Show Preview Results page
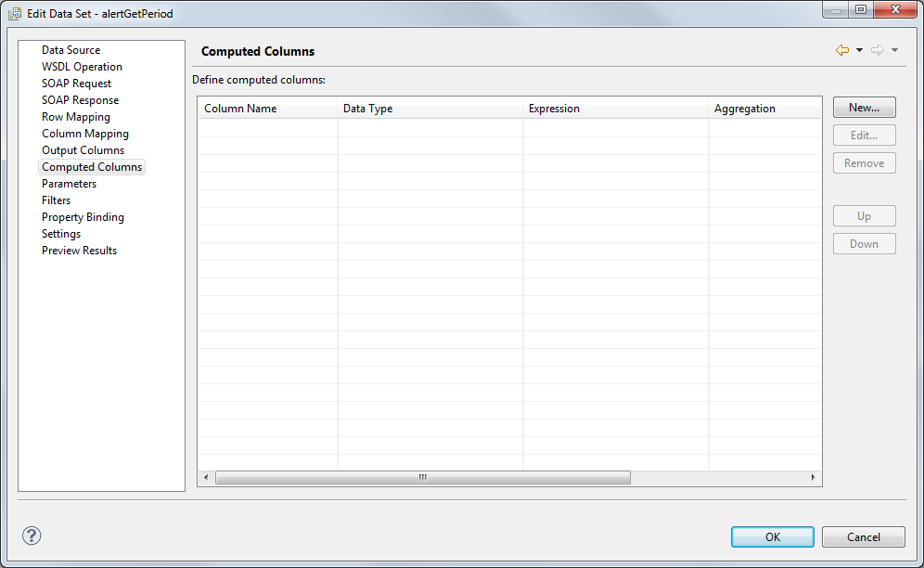924x568 pixels. coord(80,251)
